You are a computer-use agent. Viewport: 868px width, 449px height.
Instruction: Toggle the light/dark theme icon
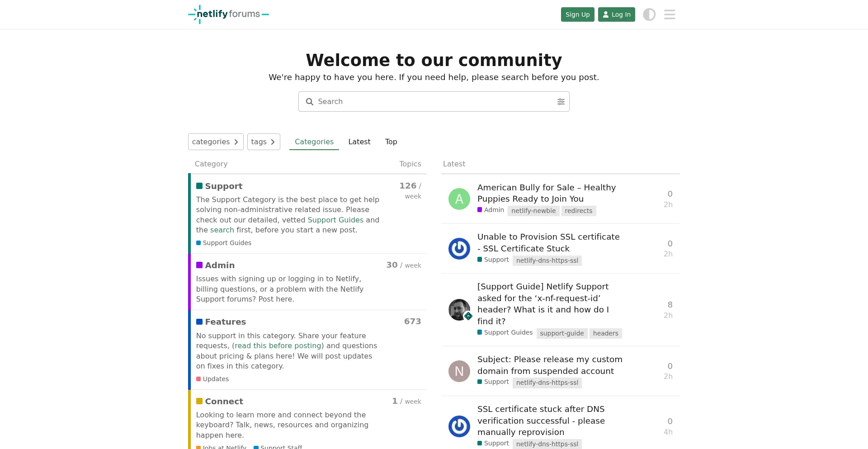pos(649,14)
